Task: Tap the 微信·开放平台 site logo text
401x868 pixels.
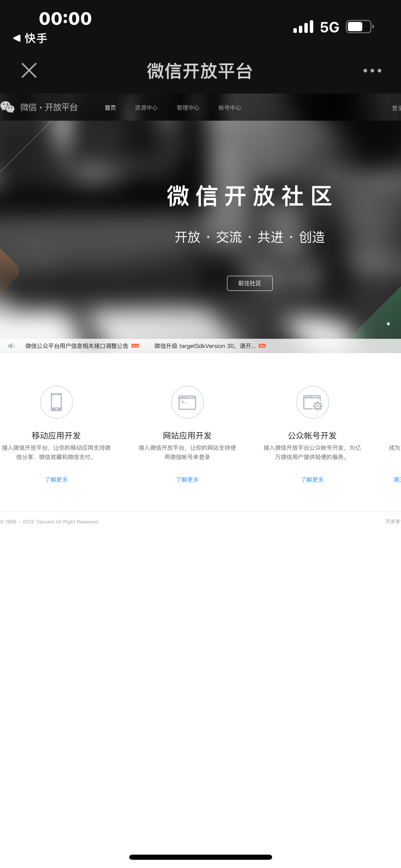Action: click(x=49, y=107)
